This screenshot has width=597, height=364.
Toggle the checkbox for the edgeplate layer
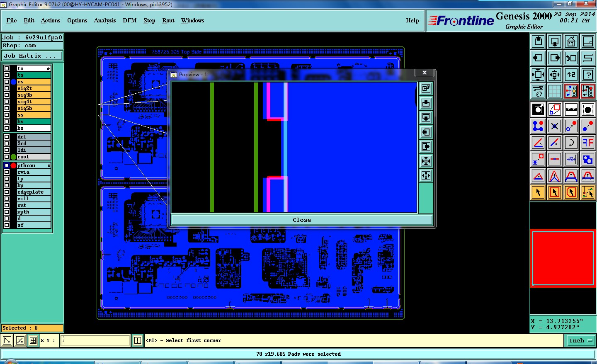click(7, 192)
